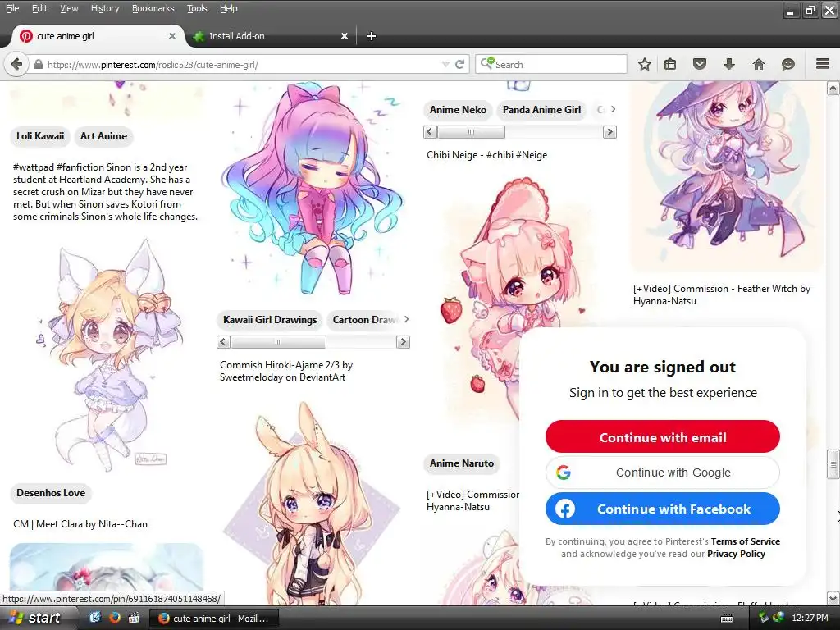Focus the URL address bar

click(241, 65)
